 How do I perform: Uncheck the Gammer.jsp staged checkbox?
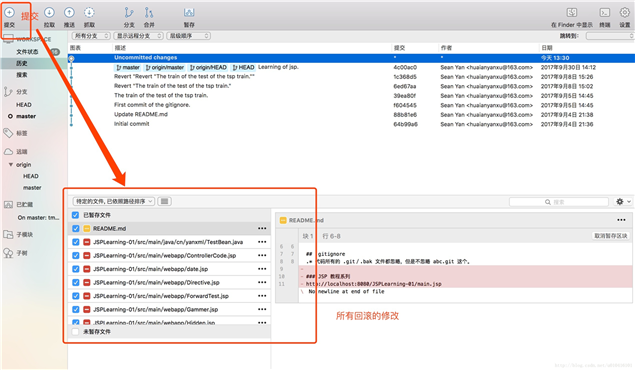[x=75, y=309]
